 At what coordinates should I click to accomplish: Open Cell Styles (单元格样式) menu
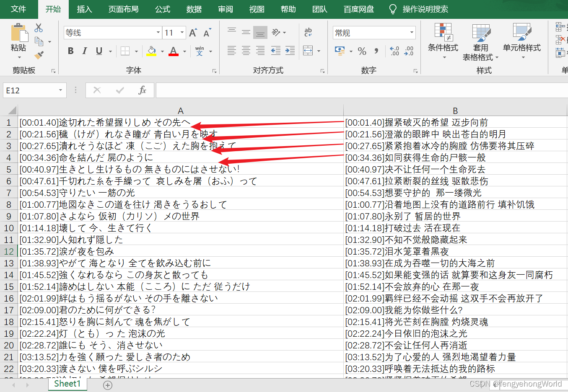[522, 41]
